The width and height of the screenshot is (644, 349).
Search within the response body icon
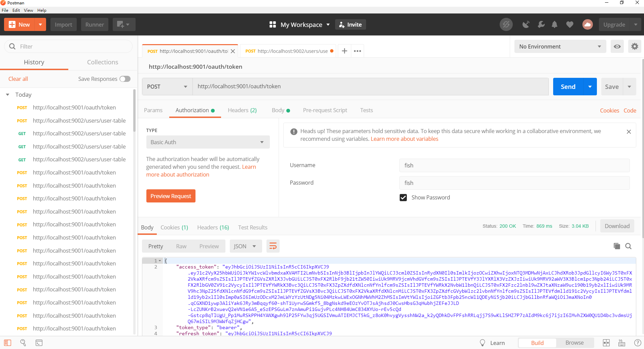(x=628, y=246)
